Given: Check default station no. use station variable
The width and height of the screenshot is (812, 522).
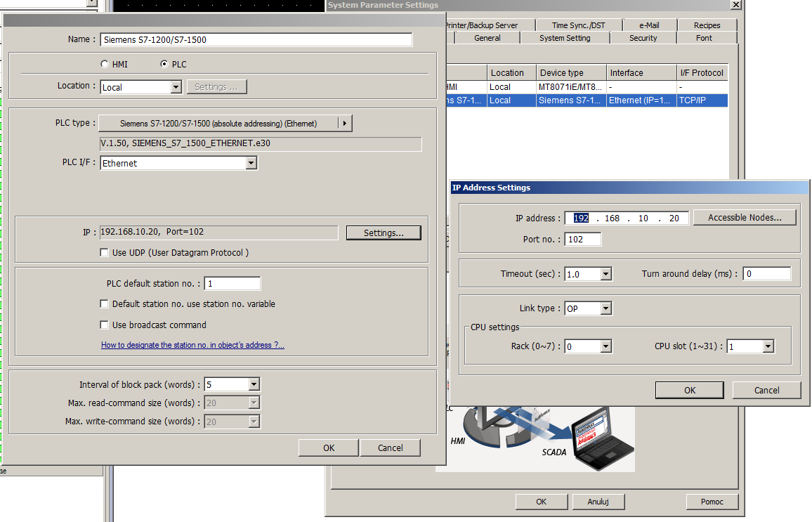Looking at the screenshot, I should click(104, 304).
